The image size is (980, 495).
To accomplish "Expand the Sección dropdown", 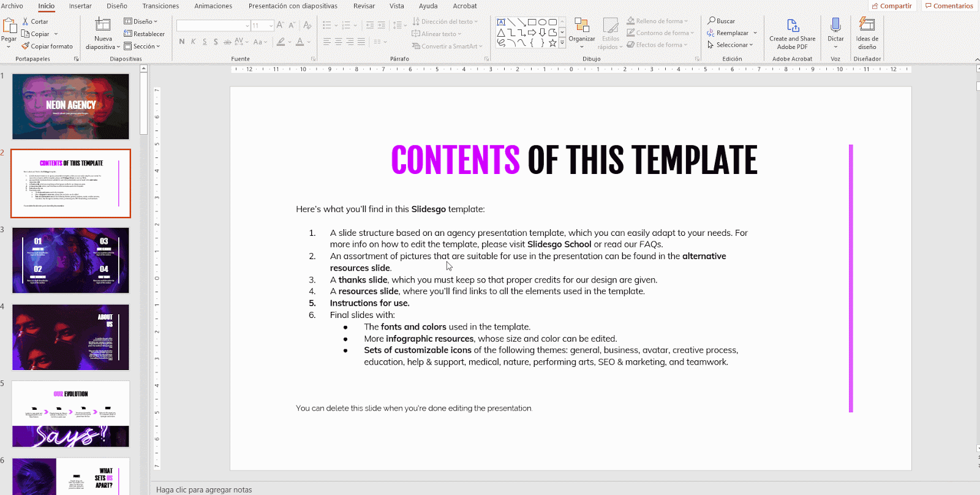I will [142, 46].
